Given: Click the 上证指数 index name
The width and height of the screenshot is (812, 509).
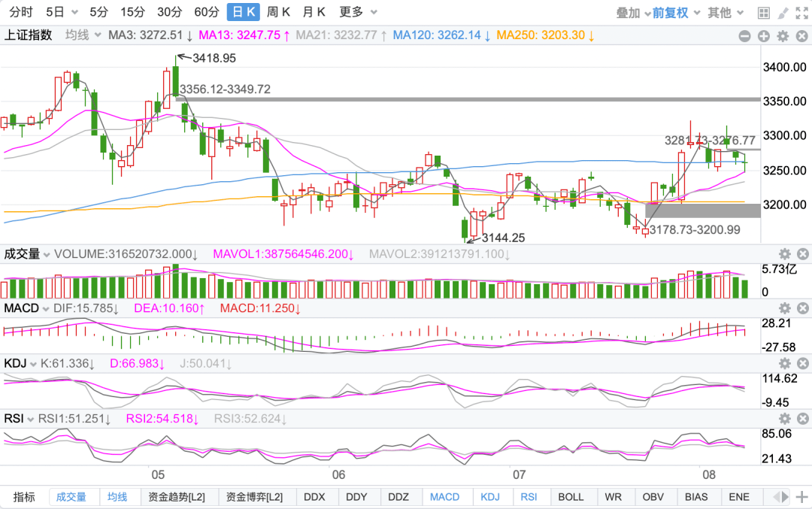Looking at the screenshot, I should tap(28, 35).
